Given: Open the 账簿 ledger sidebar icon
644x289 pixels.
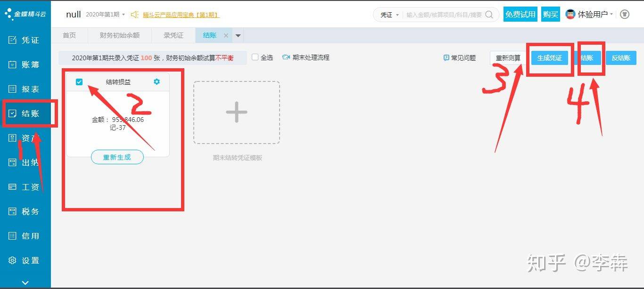Looking at the screenshot, I should pos(13,64).
